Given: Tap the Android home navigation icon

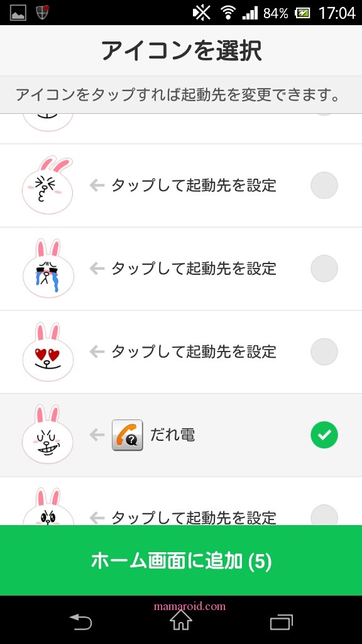Looking at the screenshot, I should (x=181, y=621).
